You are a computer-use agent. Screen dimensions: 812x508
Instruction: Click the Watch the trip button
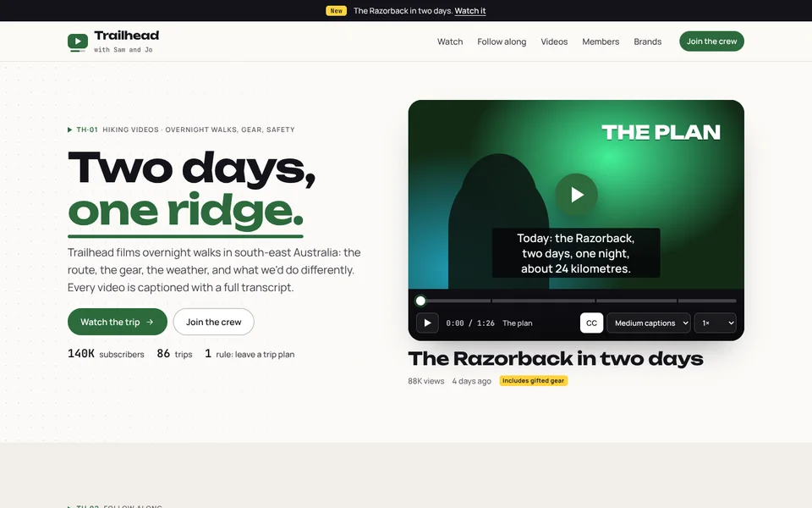click(118, 322)
